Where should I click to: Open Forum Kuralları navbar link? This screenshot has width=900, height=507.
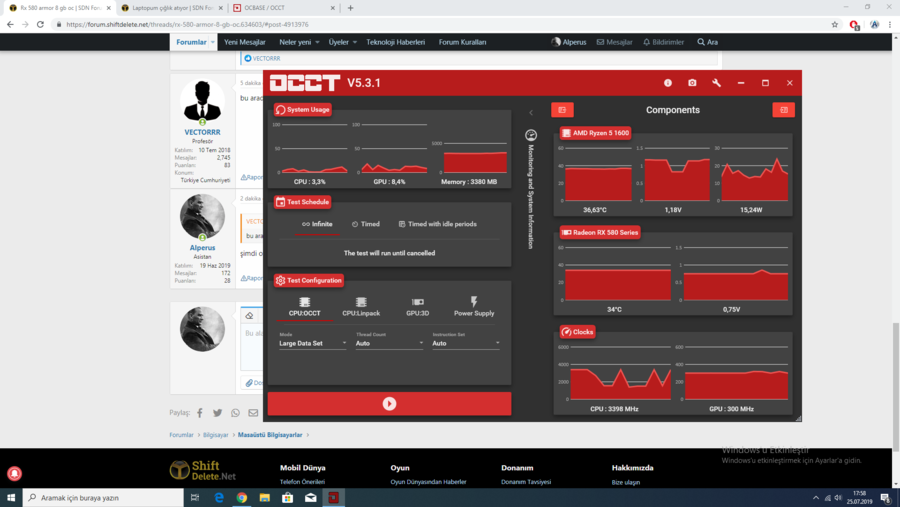coord(462,42)
